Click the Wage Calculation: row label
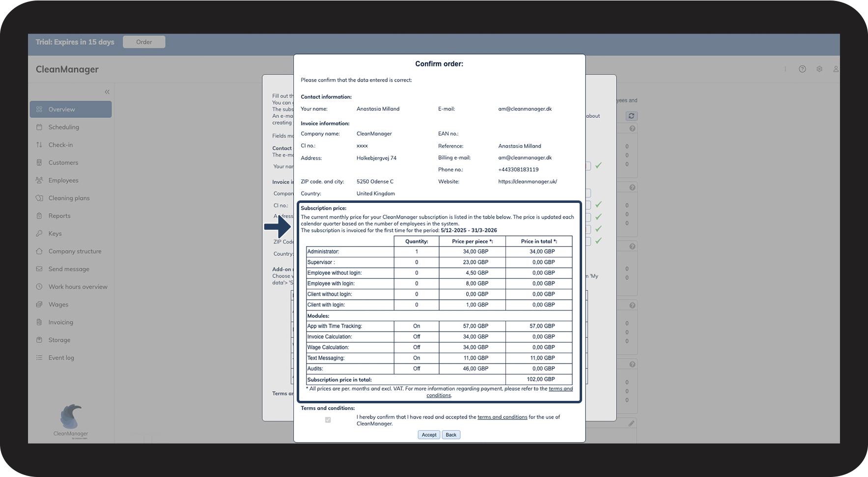 point(328,347)
